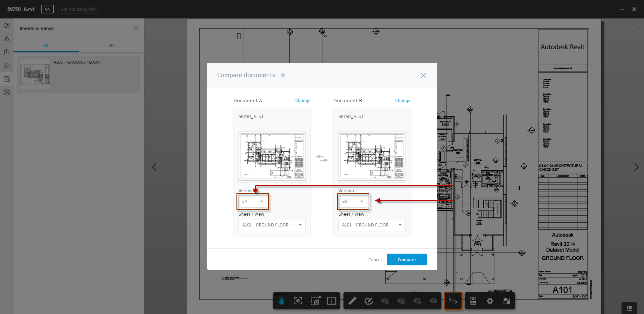
Task: Open the version history clock icon
Action: pyautogui.click(x=7, y=93)
